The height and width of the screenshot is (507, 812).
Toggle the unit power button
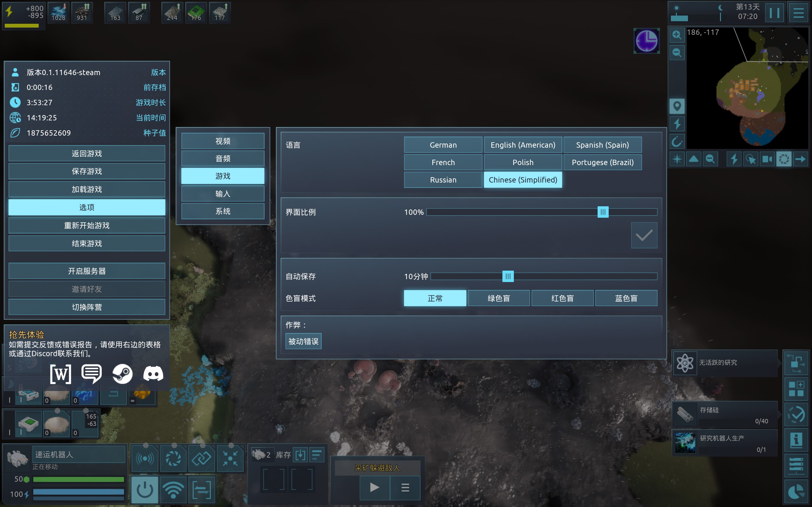click(x=145, y=489)
